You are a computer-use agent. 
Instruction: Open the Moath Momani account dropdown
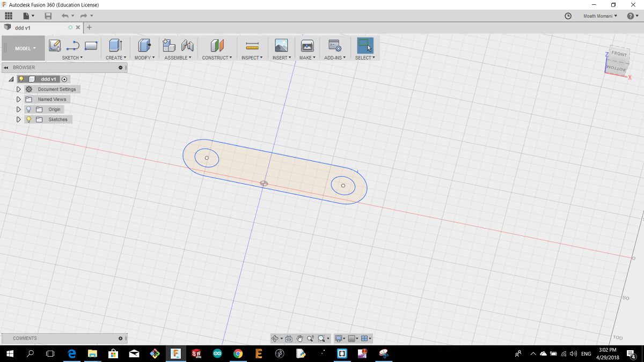pos(600,16)
